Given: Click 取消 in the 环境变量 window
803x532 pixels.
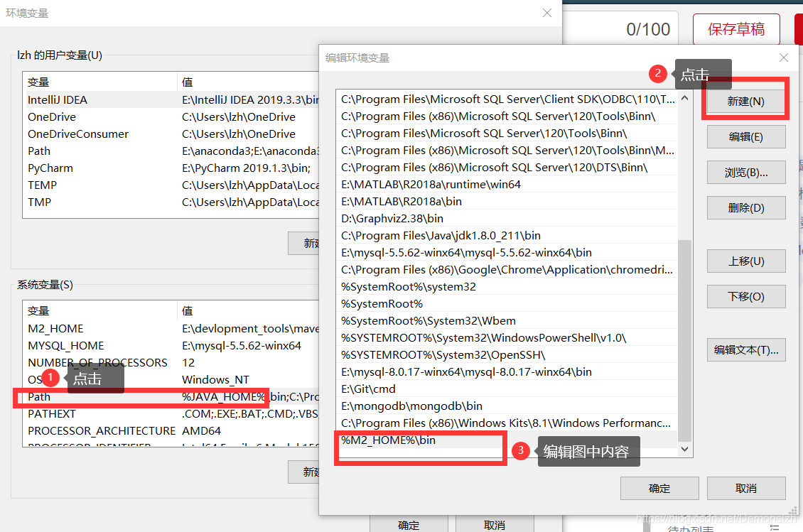Looking at the screenshot, I should point(495,524).
